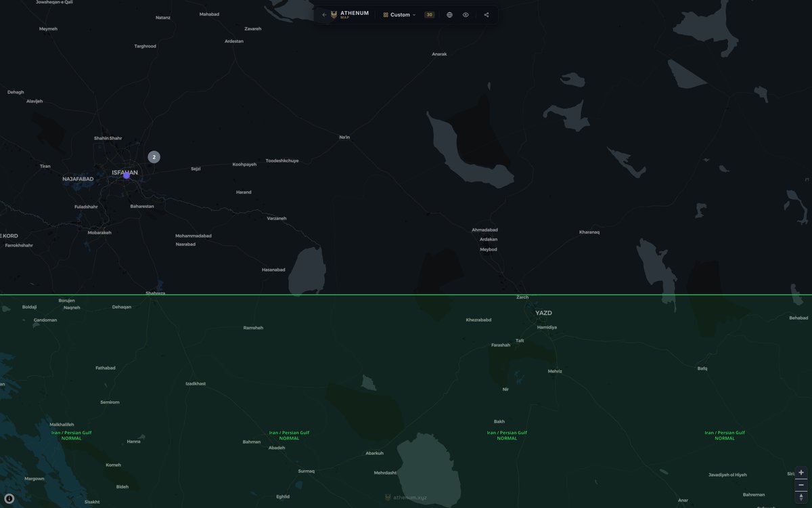Open the share map option
Image resolution: width=812 pixels, height=508 pixels.
pos(486,15)
